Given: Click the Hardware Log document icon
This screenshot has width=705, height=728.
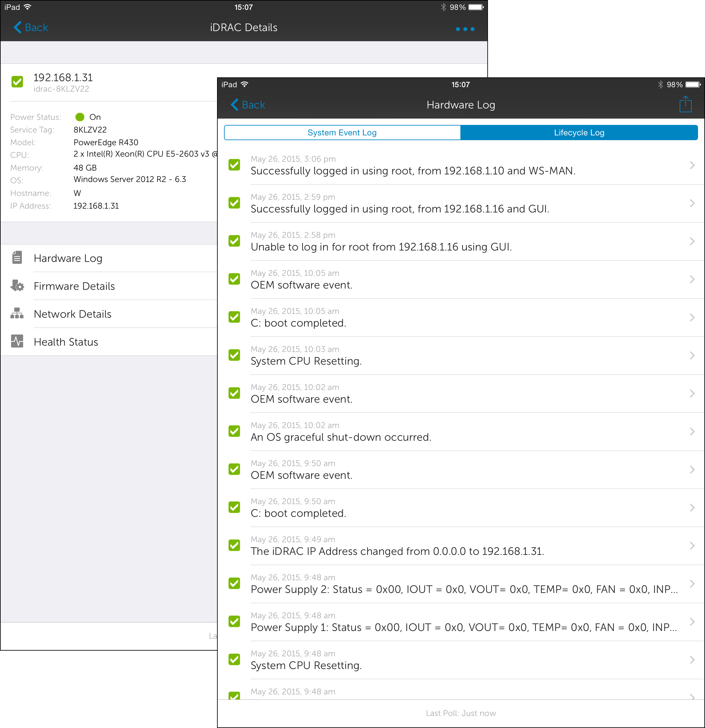Looking at the screenshot, I should tap(17, 258).
